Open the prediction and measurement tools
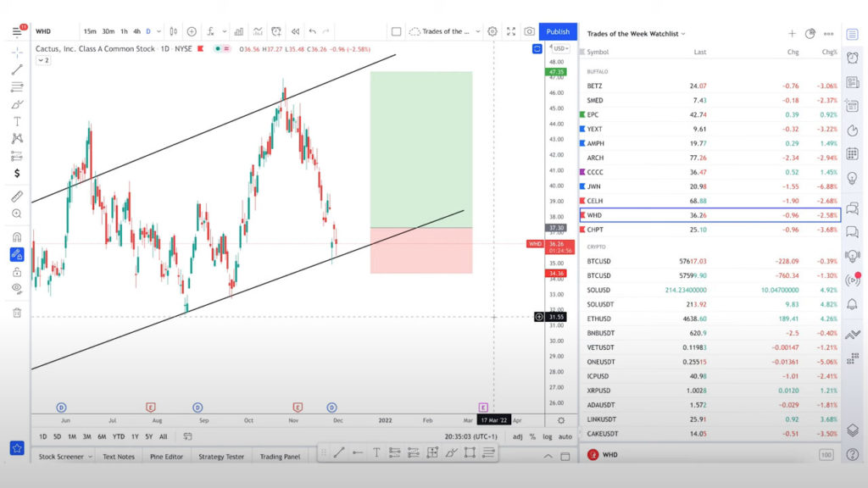This screenshot has height=488, width=868. 17,156
